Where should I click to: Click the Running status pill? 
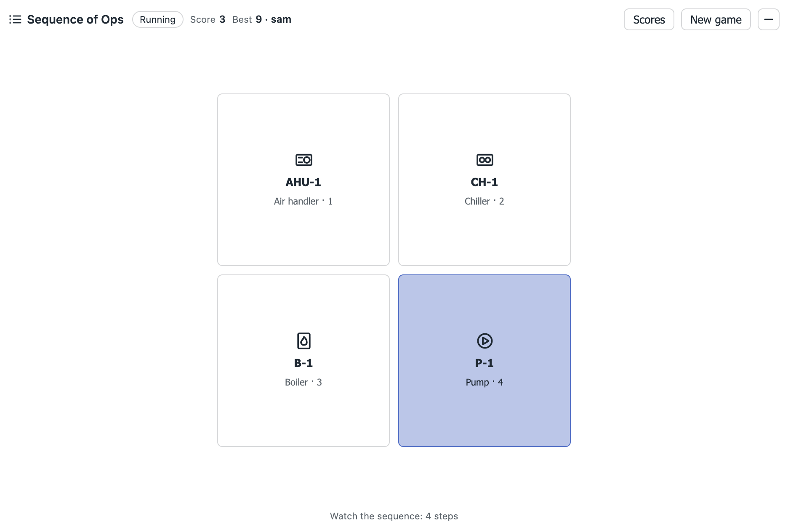(x=157, y=19)
